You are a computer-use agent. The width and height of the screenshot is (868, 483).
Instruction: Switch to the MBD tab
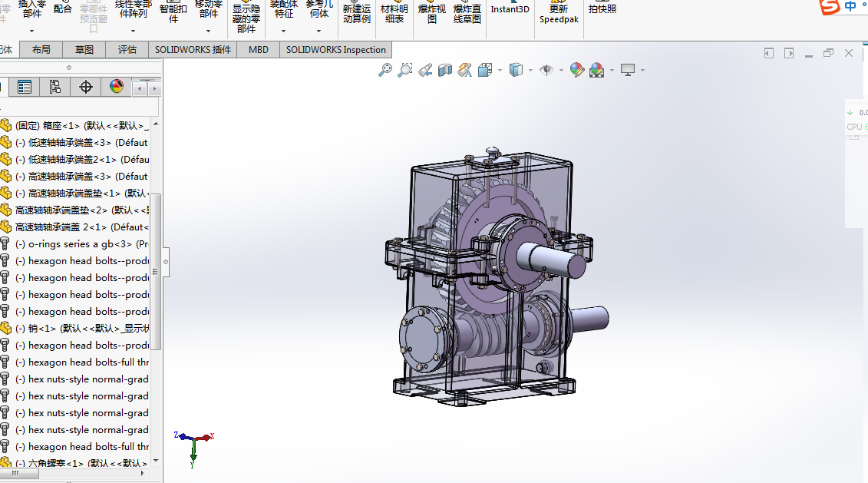259,50
